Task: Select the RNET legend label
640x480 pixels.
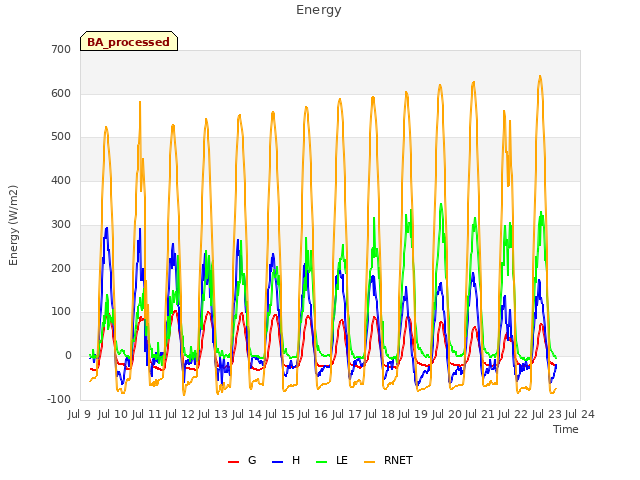Action: click(398, 460)
